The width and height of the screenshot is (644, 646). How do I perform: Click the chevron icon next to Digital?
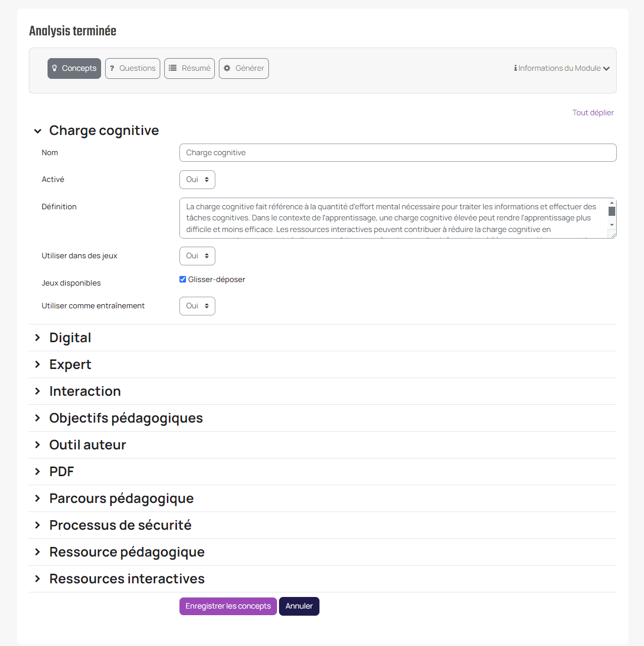[x=37, y=338]
